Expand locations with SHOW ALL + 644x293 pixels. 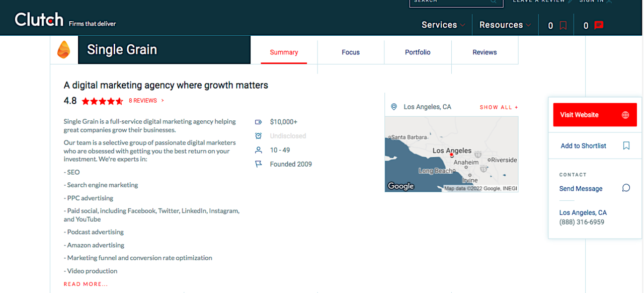click(x=499, y=107)
